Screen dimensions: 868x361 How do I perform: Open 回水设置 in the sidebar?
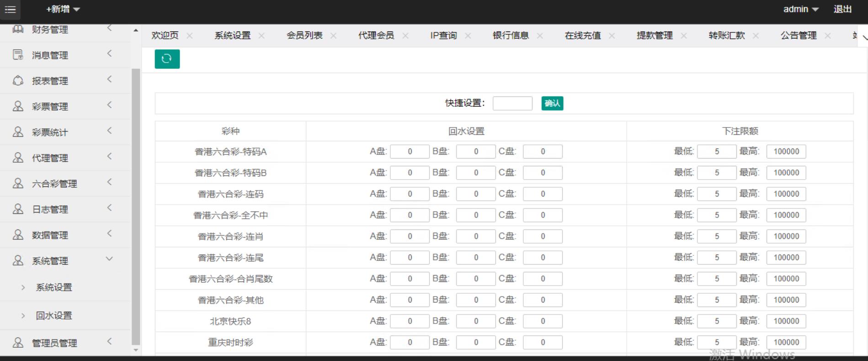[54, 315]
